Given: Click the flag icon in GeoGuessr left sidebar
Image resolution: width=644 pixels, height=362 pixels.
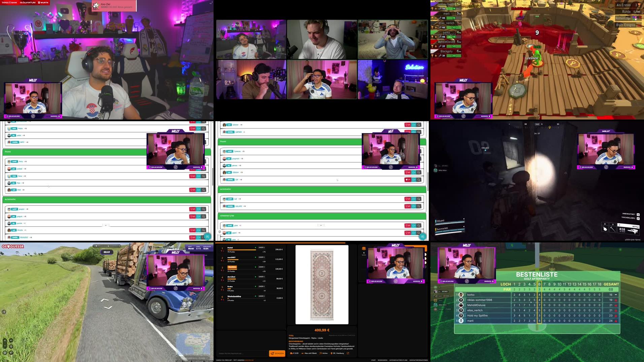Looking at the screenshot, I should pos(11,353).
